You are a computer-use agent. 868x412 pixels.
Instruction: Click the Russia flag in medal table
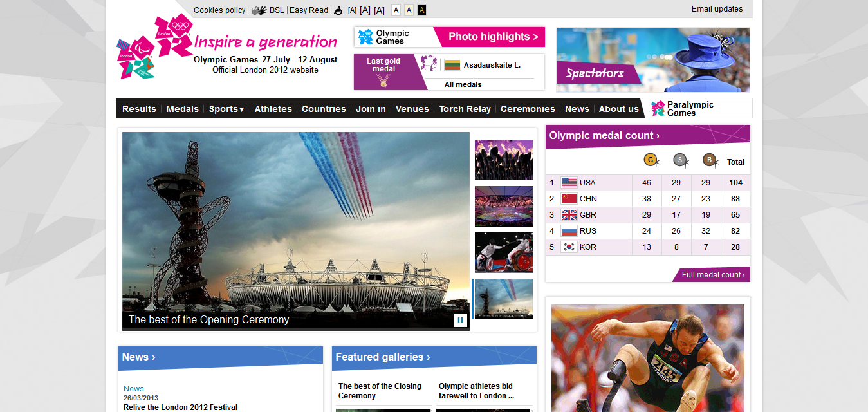pyautogui.click(x=569, y=231)
